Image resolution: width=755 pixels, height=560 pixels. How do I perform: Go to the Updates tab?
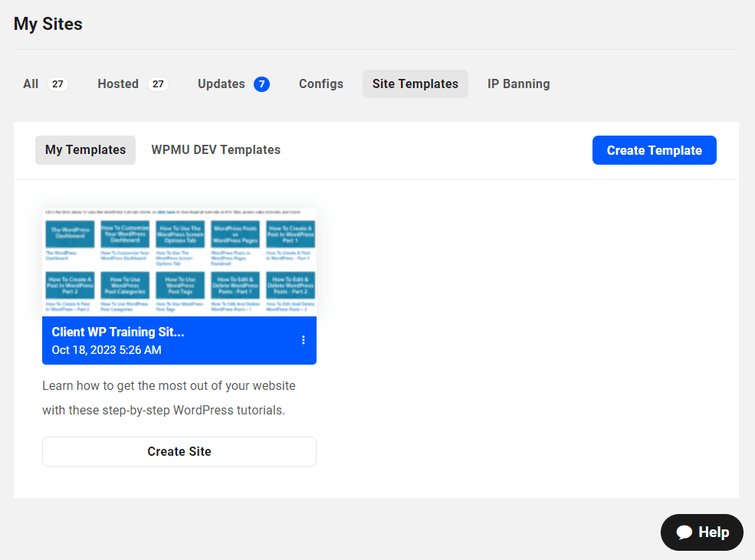pyautogui.click(x=221, y=84)
